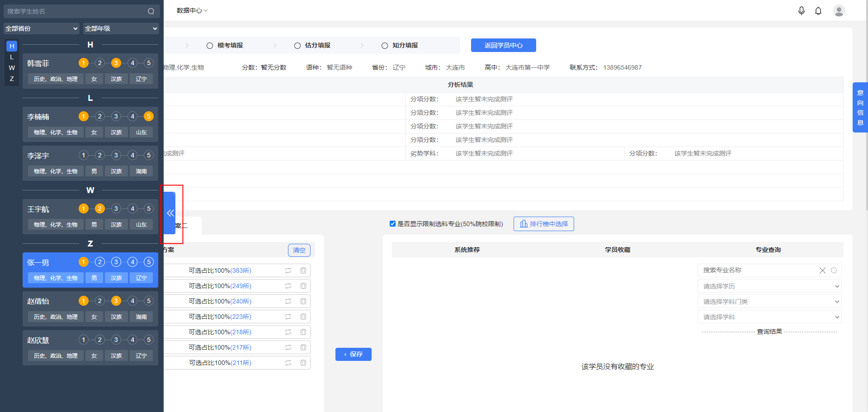Screen dimensions: 868x412
Task: Click the user avatar icon top right
Action: point(840,10)
